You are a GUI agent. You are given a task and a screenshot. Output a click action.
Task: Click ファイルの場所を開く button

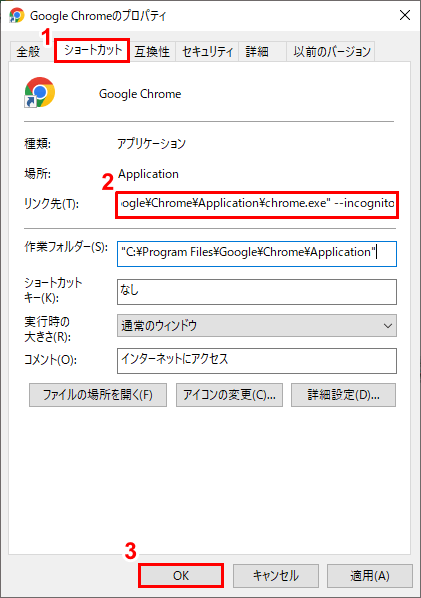point(98,395)
